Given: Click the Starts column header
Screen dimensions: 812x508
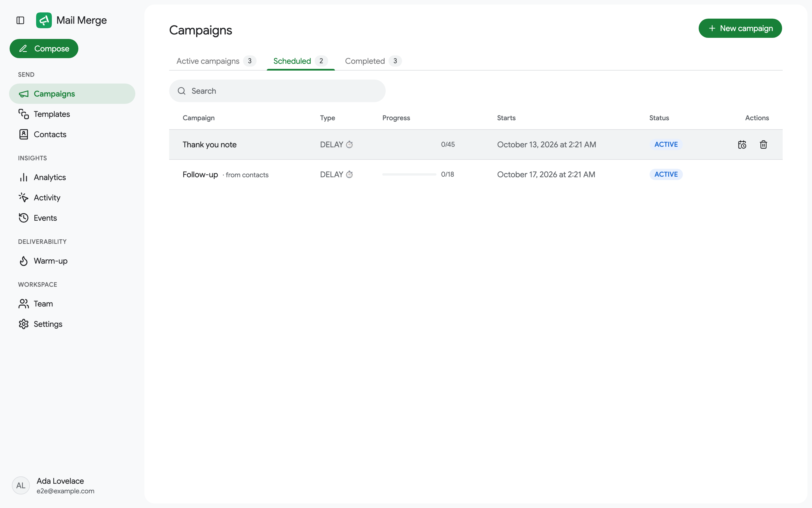Looking at the screenshot, I should pyautogui.click(x=506, y=118).
